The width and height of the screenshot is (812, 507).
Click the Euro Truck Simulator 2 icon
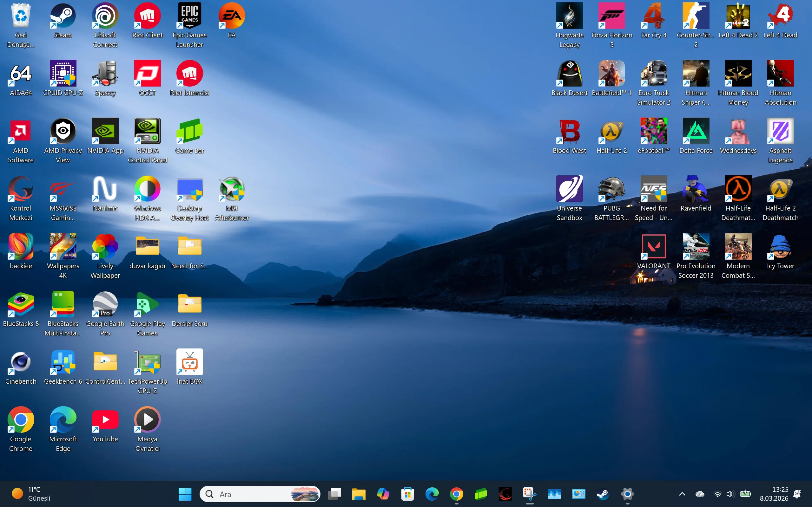coord(653,74)
